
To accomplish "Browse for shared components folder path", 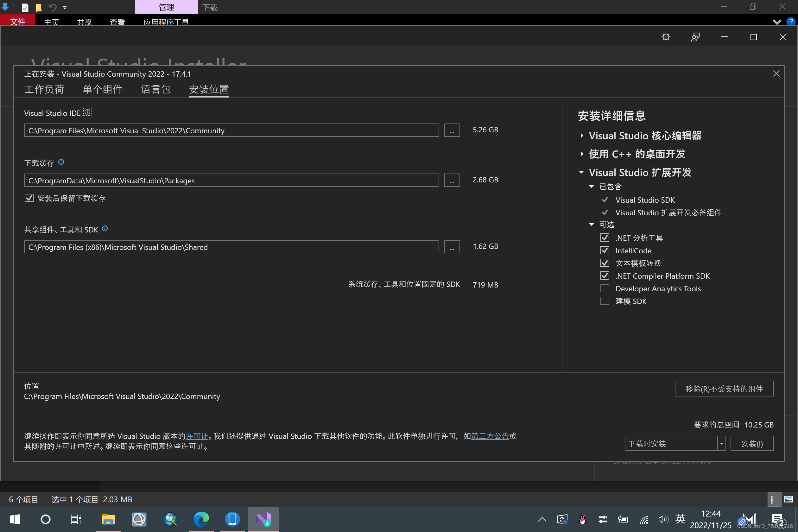I will pyautogui.click(x=452, y=247).
